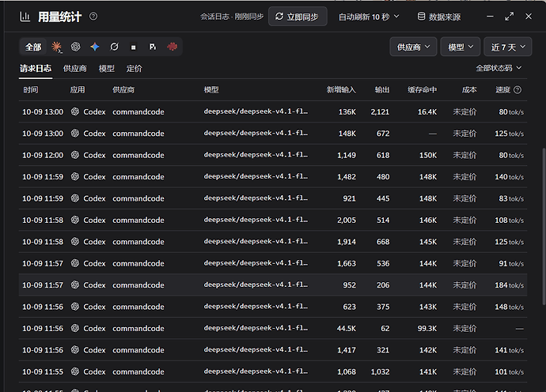Filter by the red crab app icon
This screenshot has height=392, width=546.
pos(172,47)
